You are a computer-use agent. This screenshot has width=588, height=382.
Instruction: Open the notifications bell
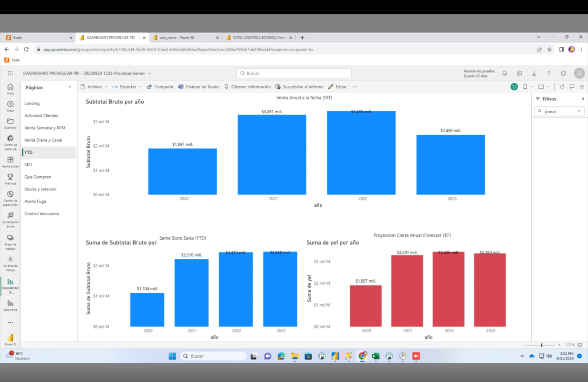tap(504, 74)
